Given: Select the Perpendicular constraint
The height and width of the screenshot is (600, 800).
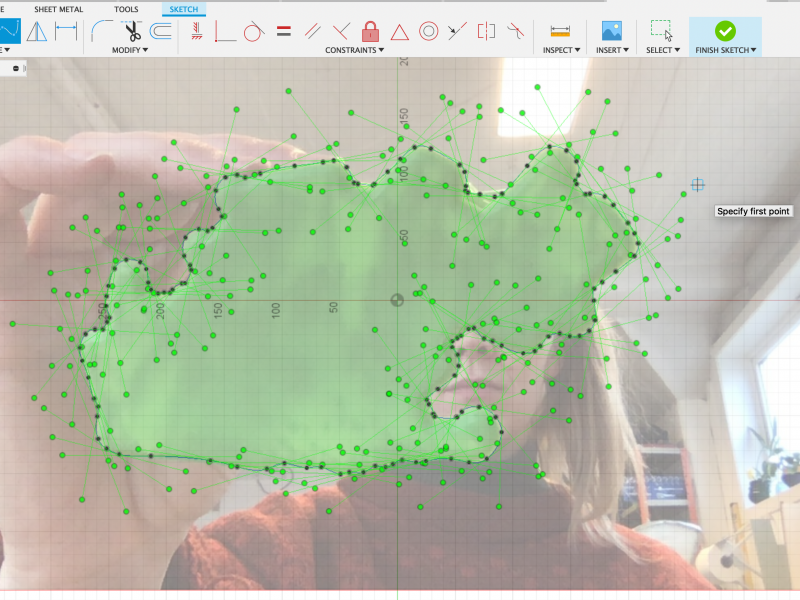Looking at the screenshot, I should pyautogui.click(x=341, y=30).
